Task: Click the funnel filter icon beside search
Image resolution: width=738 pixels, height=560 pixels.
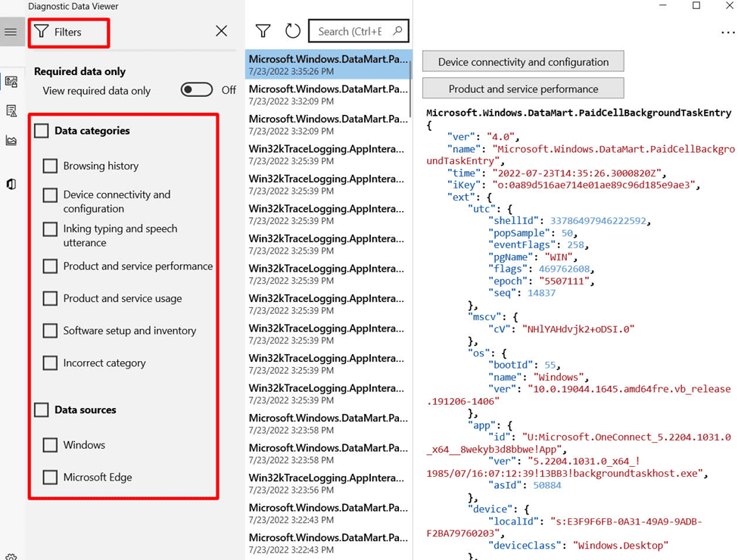Action: 263,31
